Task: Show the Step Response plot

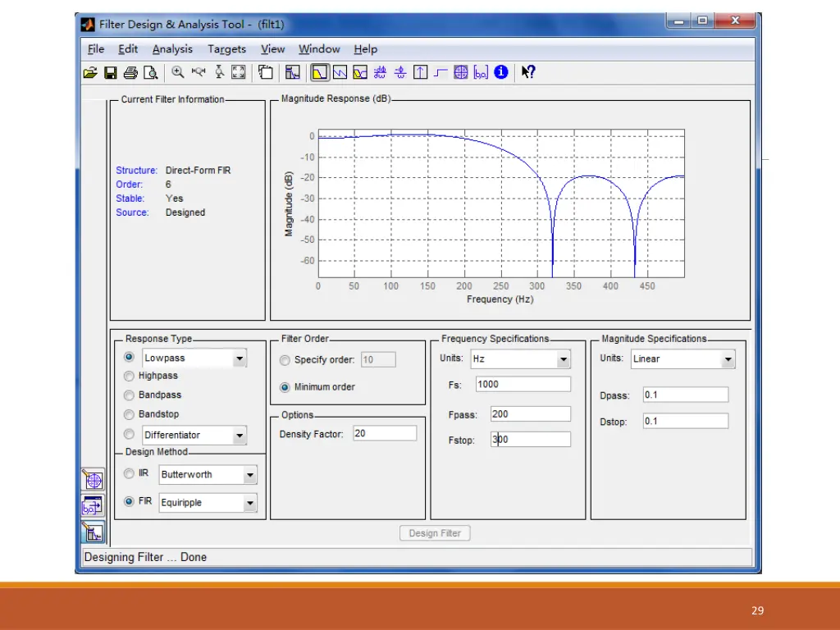Action: click(x=441, y=72)
